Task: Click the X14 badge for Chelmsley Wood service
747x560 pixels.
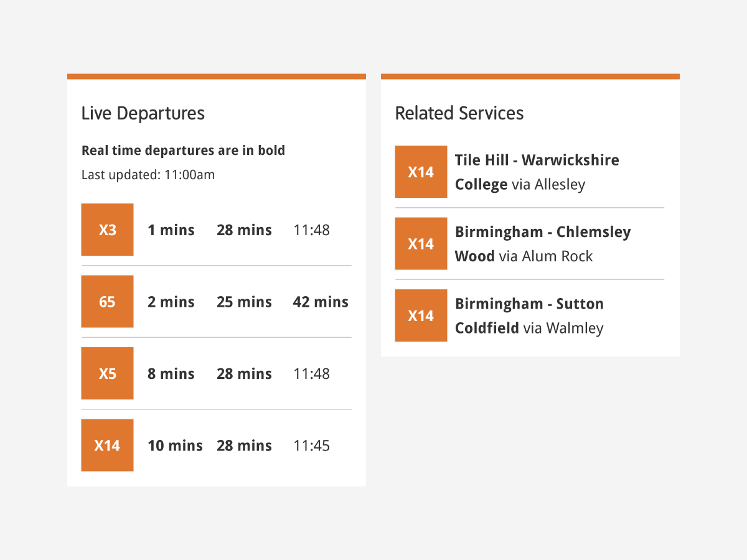Action: point(421,243)
